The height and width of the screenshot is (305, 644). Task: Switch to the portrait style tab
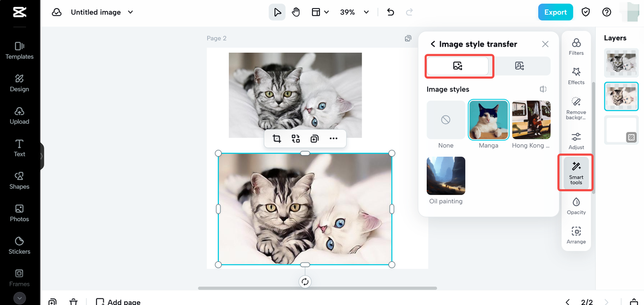coord(520,66)
